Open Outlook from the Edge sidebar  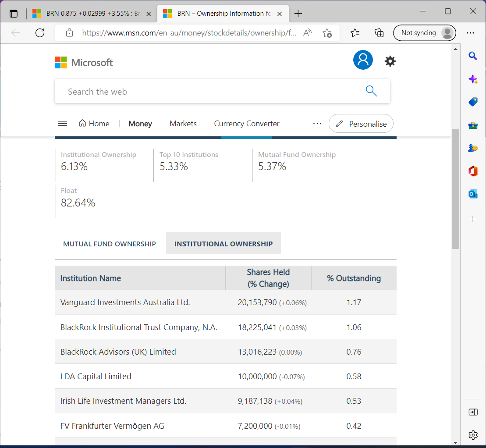473,194
